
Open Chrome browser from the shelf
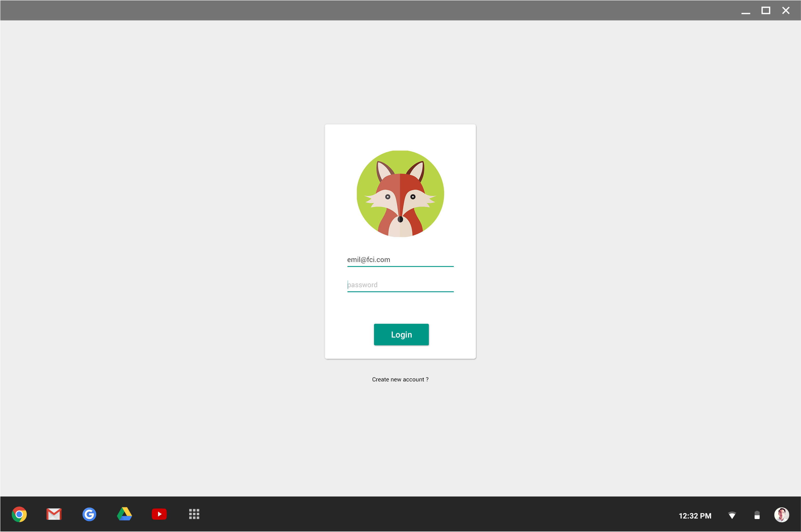tap(19, 514)
